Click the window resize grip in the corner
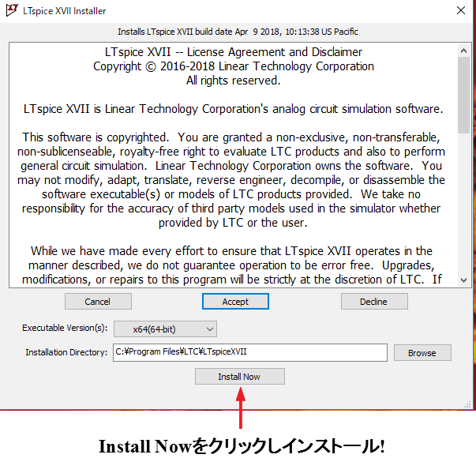This screenshot has width=476, height=462. tap(467, 405)
